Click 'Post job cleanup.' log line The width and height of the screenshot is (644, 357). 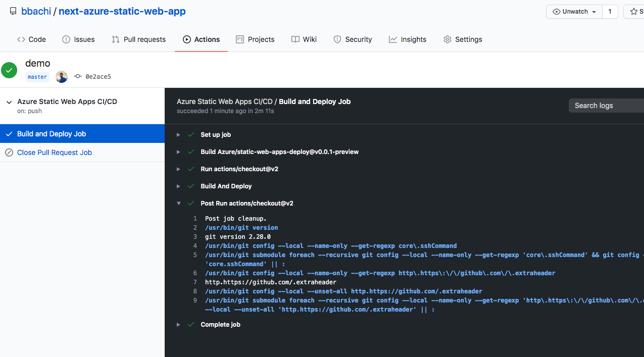click(x=236, y=219)
